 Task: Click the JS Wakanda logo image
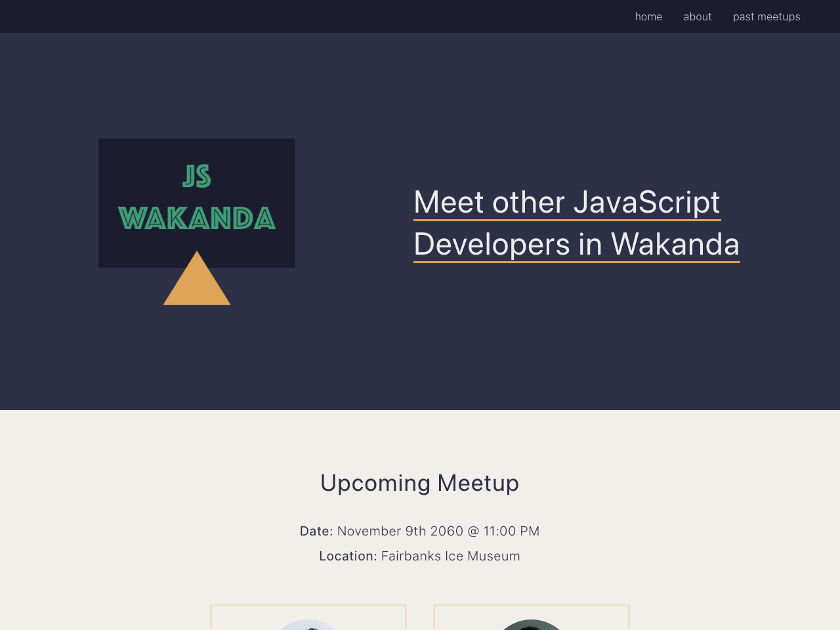click(x=197, y=203)
